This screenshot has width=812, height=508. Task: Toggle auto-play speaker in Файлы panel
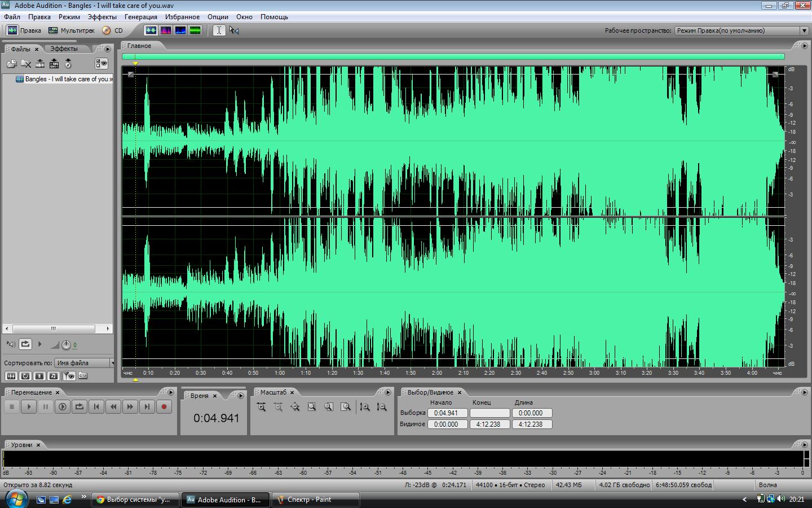[x=11, y=344]
